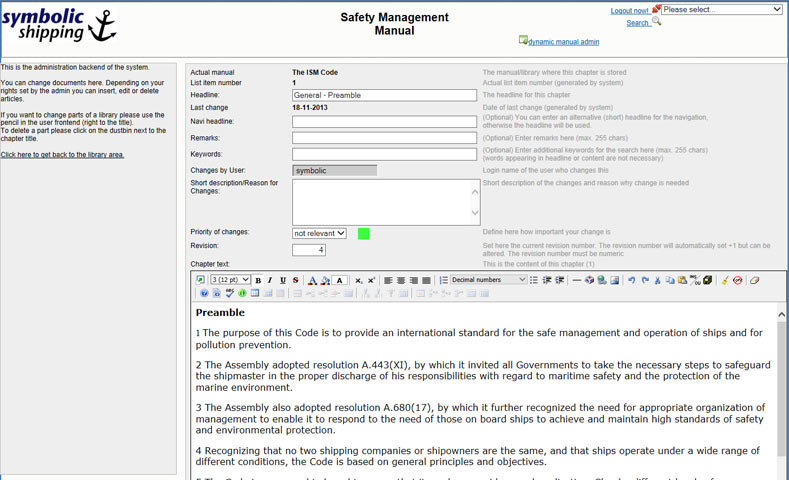Viewport: 789px width, 480px height.
Task: Copy the selection
Action: click(670, 280)
